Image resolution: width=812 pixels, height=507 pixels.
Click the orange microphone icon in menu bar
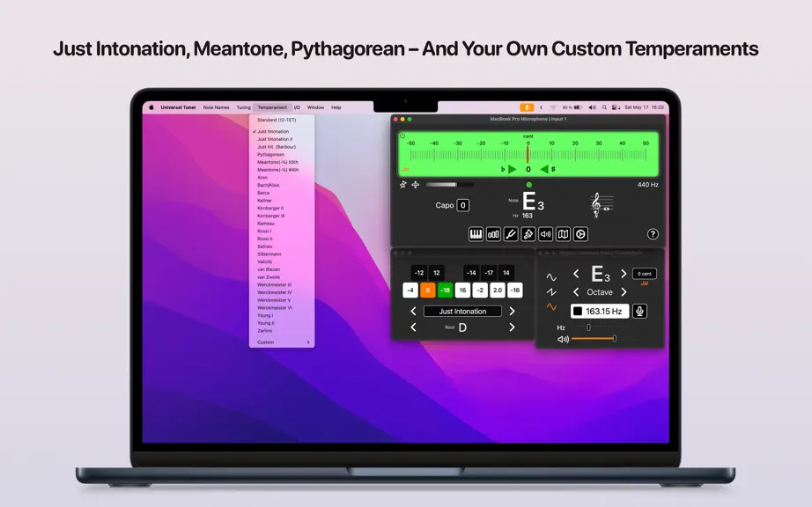pyautogui.click(x=527, y=107)
